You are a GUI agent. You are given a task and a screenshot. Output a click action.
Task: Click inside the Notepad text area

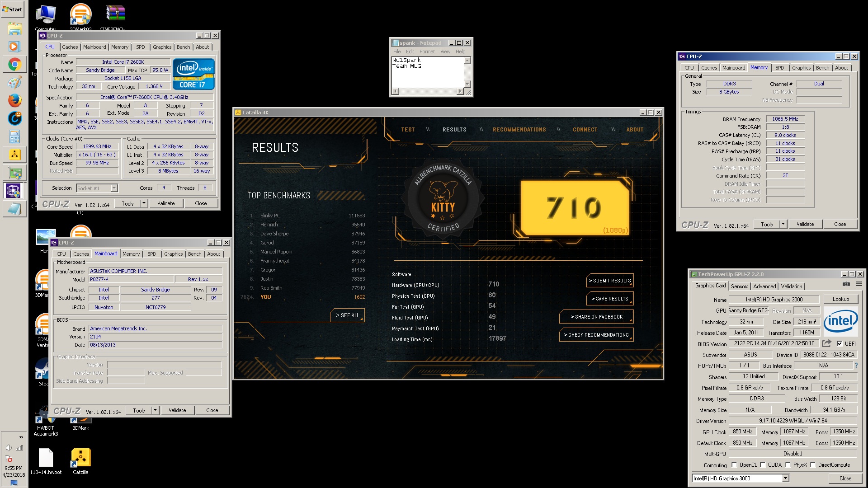click(427, 72)
